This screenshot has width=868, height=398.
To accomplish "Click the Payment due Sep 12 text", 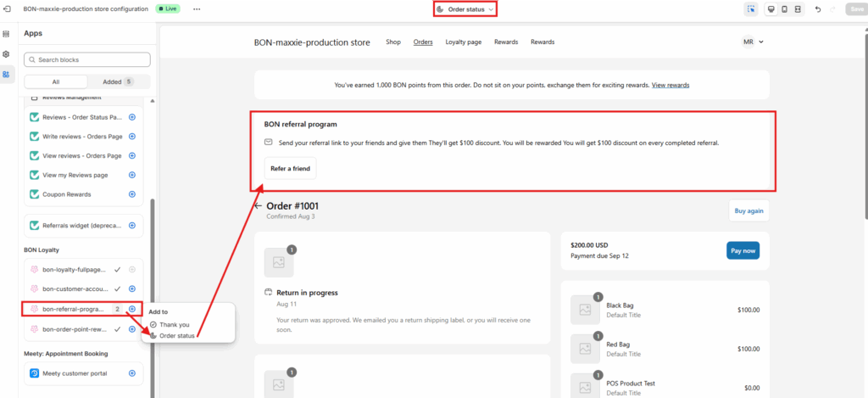I will 599,256.
